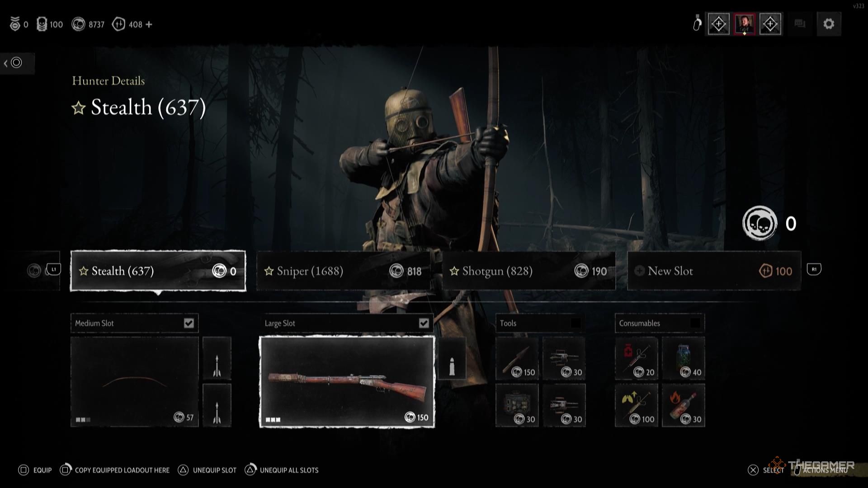Enable the Tools checkbox
This screenshot has height=488, width=868.
(576, 323)
